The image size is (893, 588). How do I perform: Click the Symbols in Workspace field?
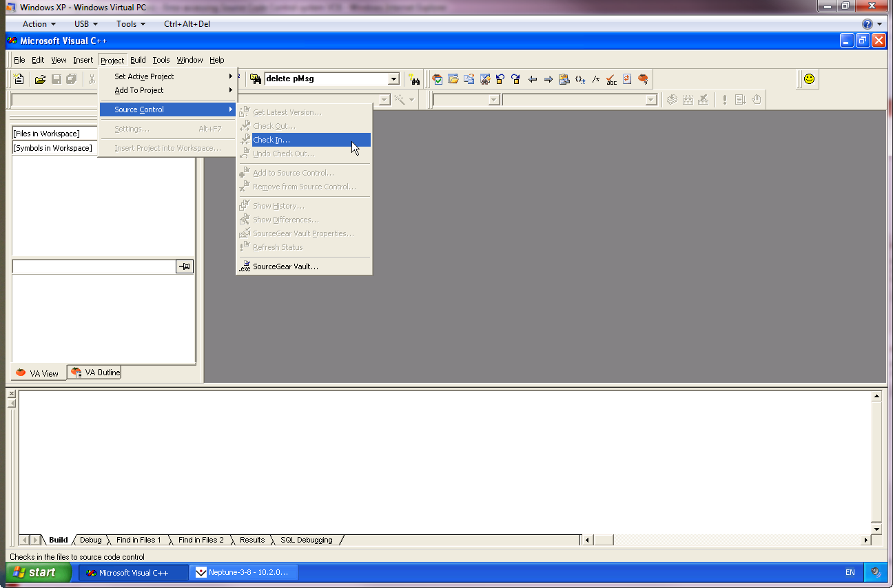click(55, 148)
